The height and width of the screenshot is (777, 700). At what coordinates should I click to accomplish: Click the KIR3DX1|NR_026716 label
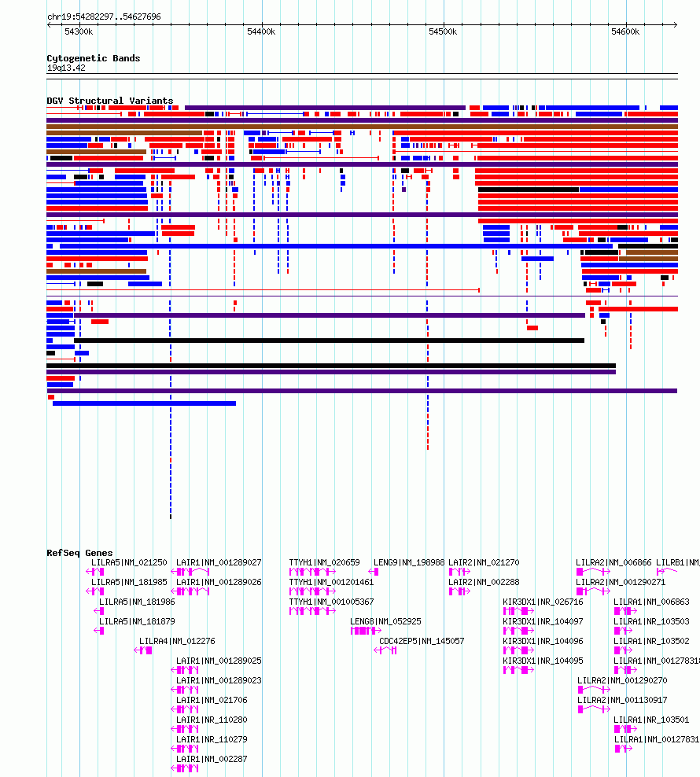pos(543,602)
